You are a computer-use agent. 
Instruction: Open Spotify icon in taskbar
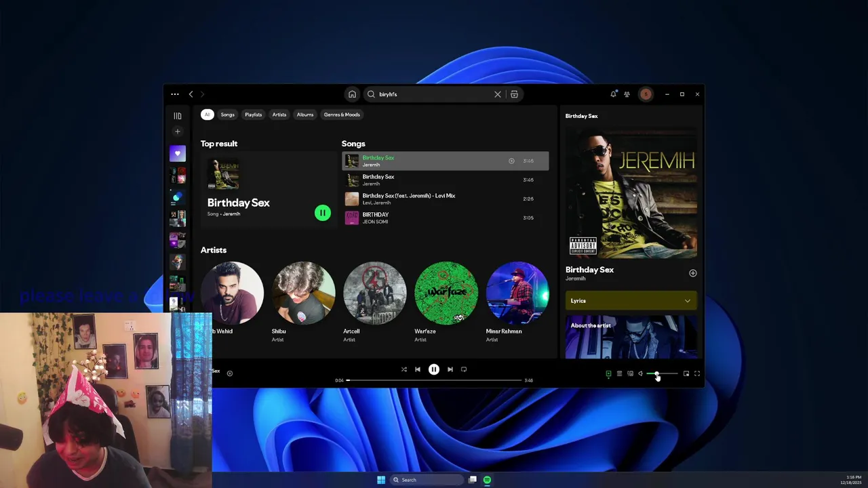point(487,480)
